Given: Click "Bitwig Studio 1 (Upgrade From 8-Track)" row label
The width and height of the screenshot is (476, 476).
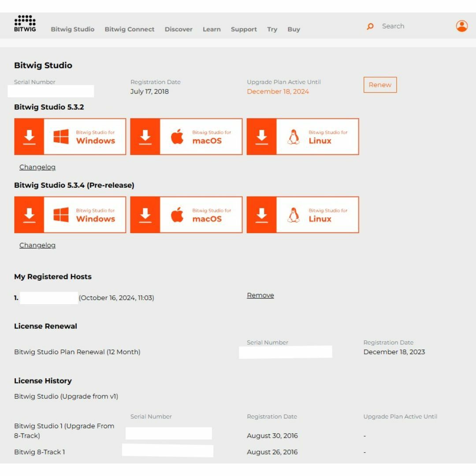Looking at the screenshot, I should pyautogui.click(x=64, y=431).
